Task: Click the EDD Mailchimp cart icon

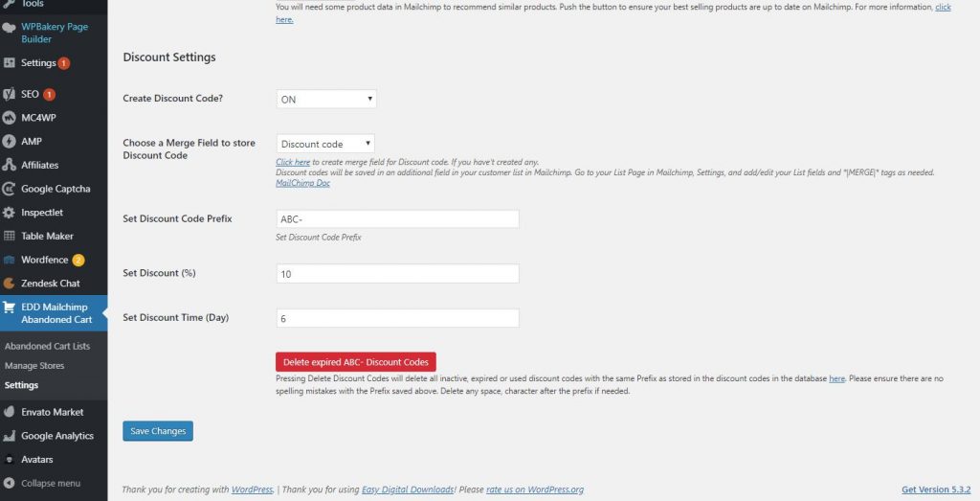Action: (9, 307)
